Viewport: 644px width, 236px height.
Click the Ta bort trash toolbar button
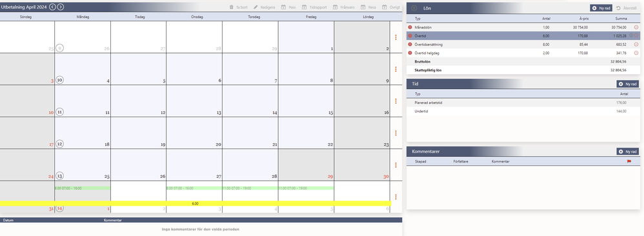click(x=238, y=7)
